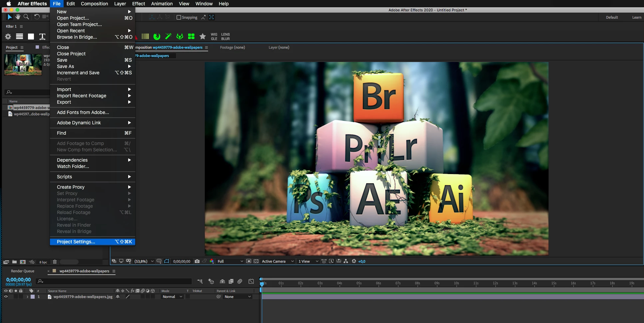This screenshot has width=644, height=323.
Task: Click the KBar barcode icon
Action: (x=146, y=36)
